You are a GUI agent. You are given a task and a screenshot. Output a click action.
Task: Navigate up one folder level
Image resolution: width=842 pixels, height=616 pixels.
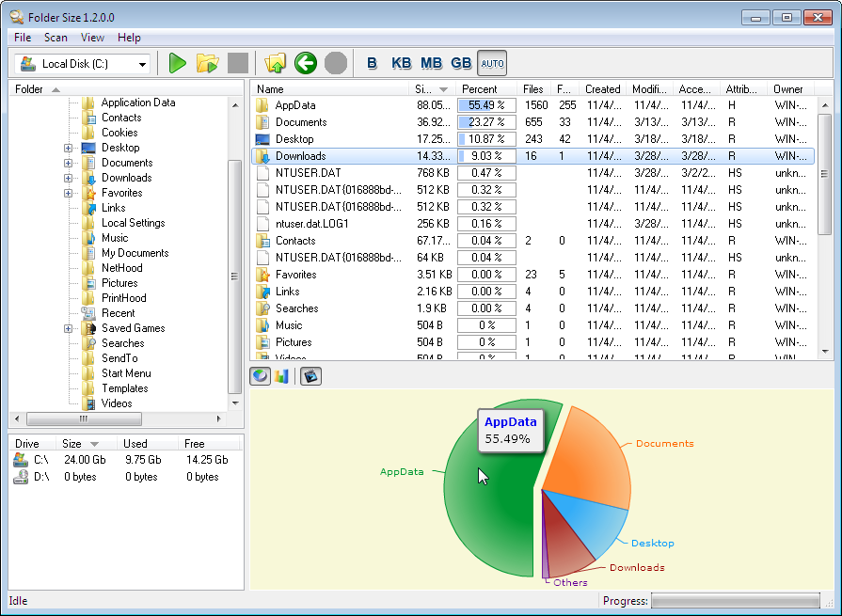point(275,63)
